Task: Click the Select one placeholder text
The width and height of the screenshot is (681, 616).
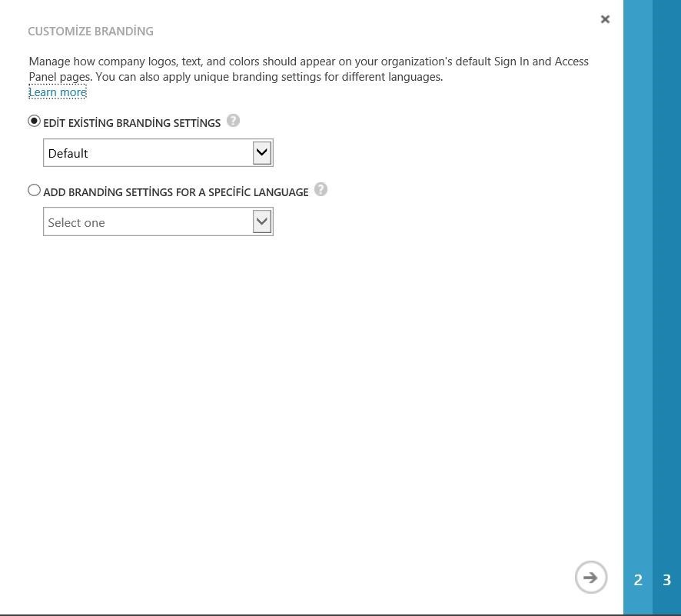Action: (76, 222)
